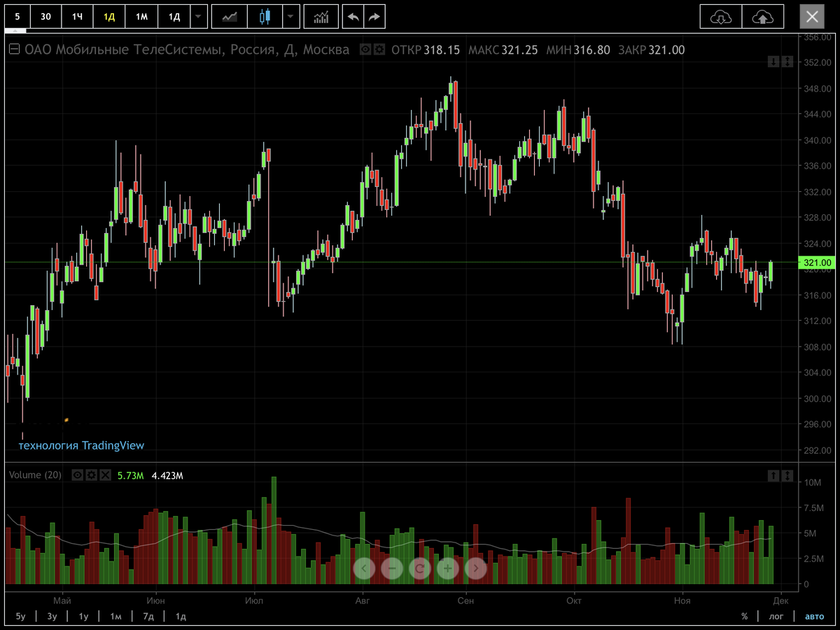Reset the chart view

coord(420,568)
